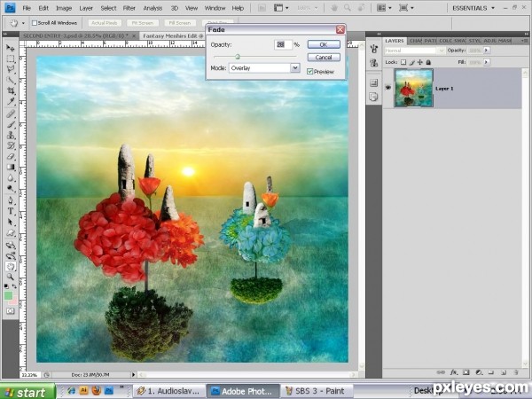Open layer blend mode dropdown
Screen dimensions: 532x399
click(x=415, y=51)
